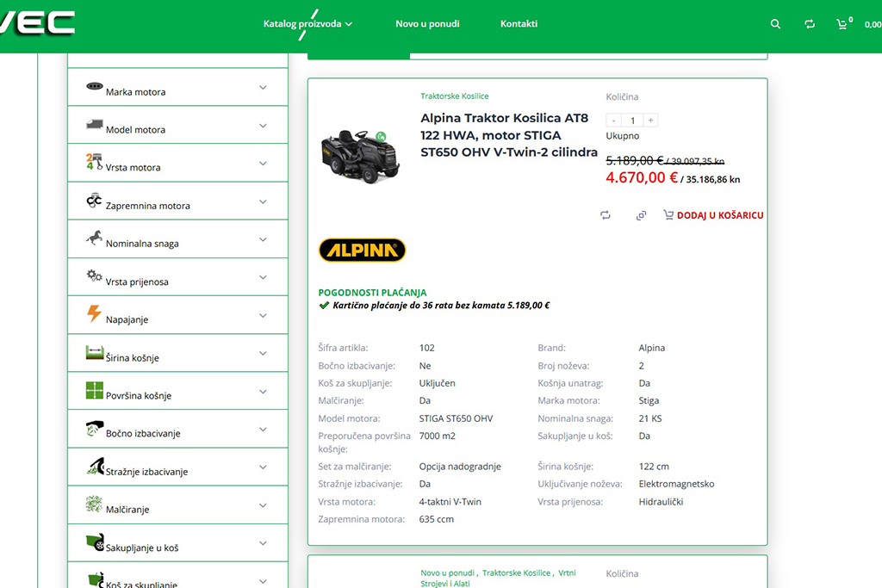
Task: Click the horse icon for Nominalna snaga
Action: 94,238
